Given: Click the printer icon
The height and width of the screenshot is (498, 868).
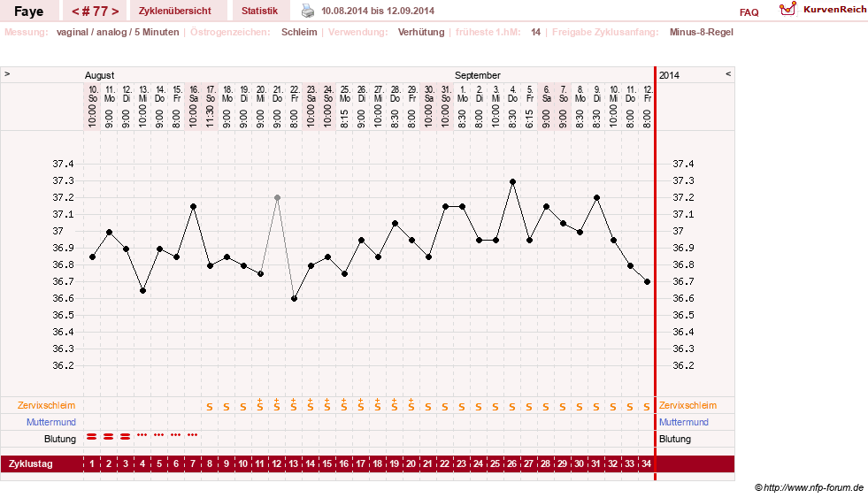Looking at the screenshot, I should point(308,11).
